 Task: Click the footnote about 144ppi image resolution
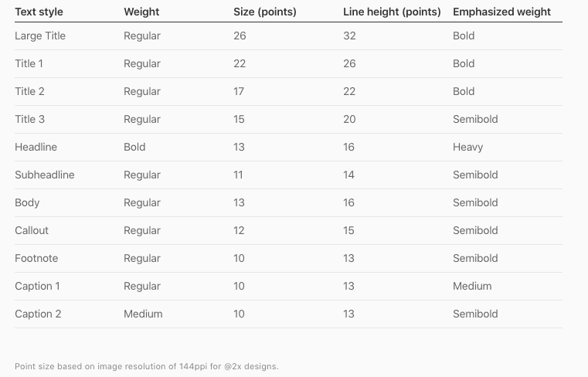pyautogui.click(x=146, y=366)
